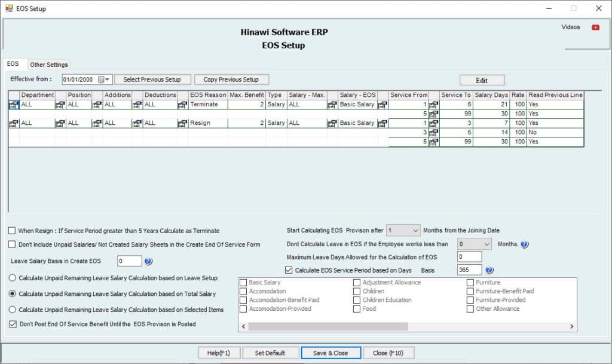
Task: Click the help icon beside Basis 365 field
Action: [489, 270]
